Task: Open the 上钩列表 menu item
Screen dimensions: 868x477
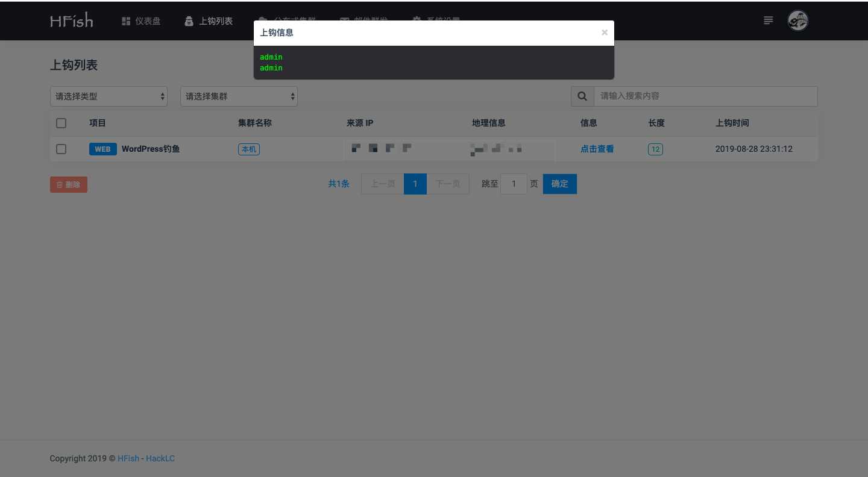Action: pos(209,21)
